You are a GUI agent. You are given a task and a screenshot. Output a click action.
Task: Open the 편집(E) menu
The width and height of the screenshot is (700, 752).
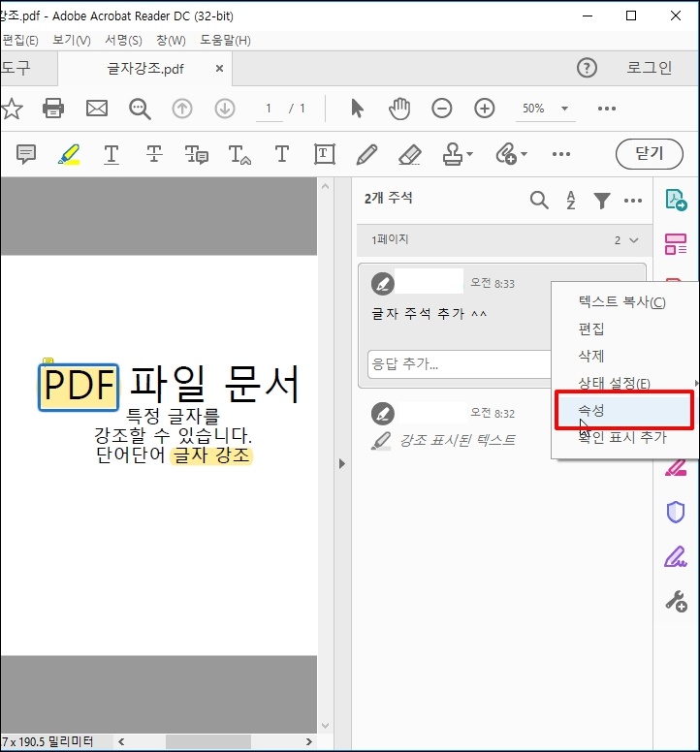20,41
